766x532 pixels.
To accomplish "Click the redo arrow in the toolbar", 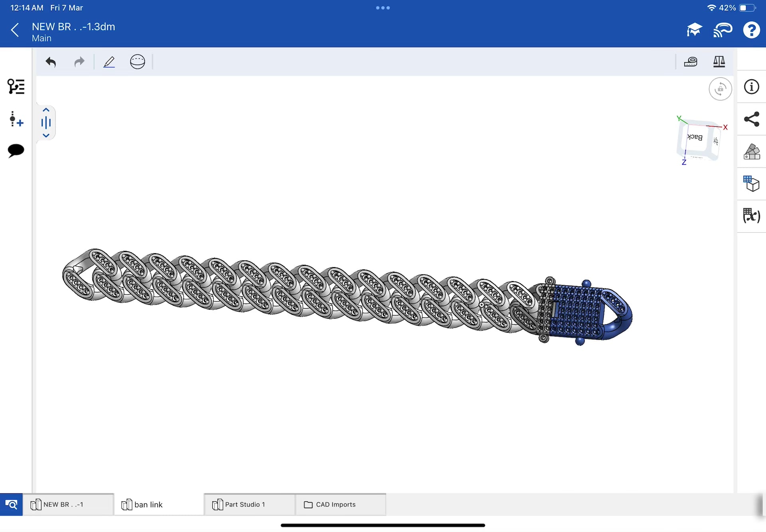I will [x=79, y=62].
